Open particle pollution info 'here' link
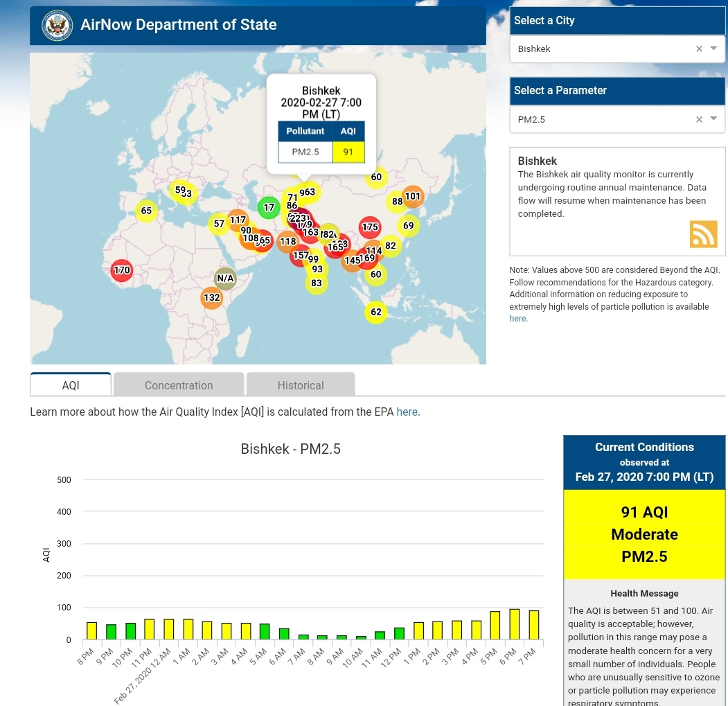728x706 pixels. point(517,319)
